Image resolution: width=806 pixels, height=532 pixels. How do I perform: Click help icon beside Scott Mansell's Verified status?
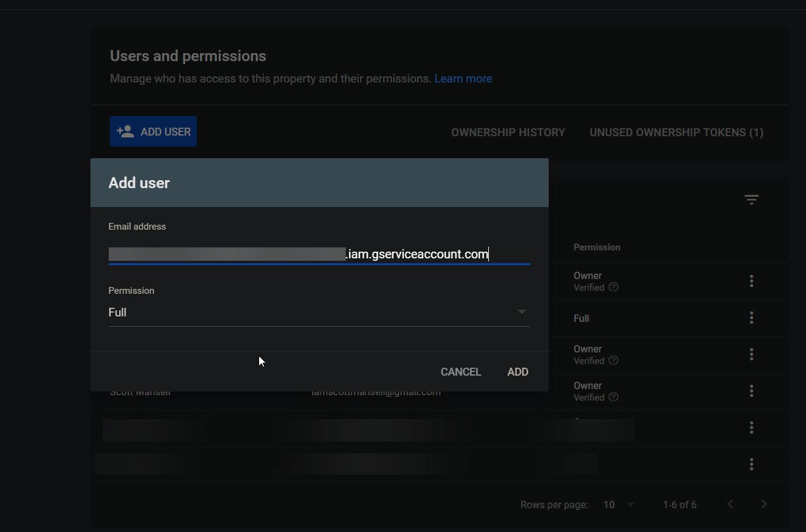[615, 397]
